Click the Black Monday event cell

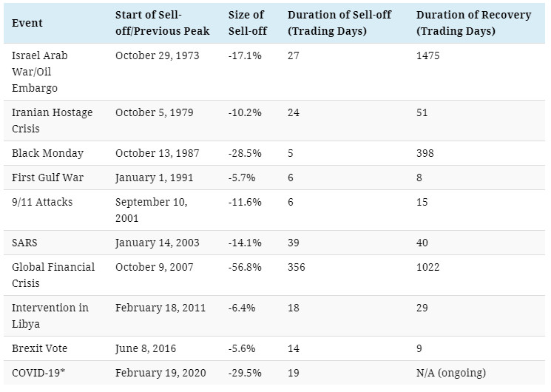pos(47,153)
